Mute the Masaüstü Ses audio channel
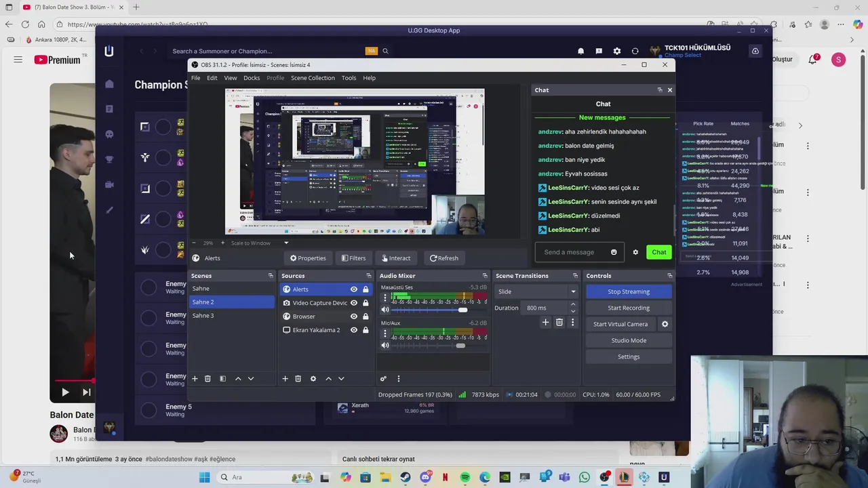Screen dimensions: 868x488 point(385,310)
